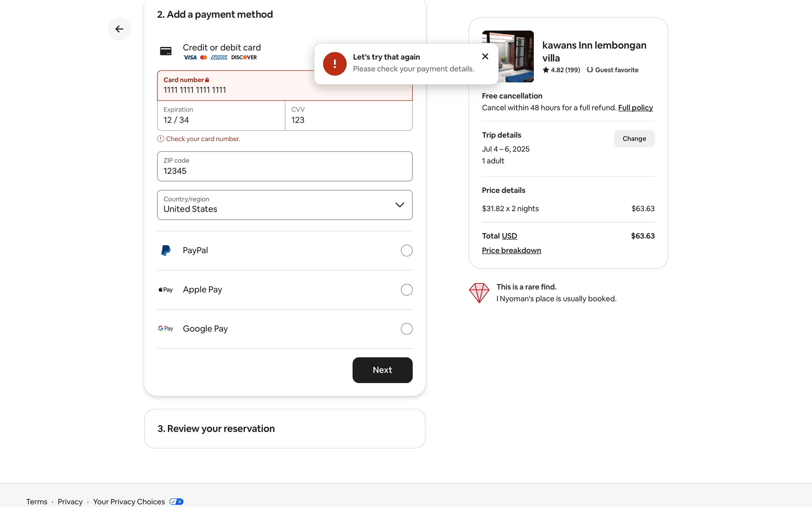Click the Google Pay logo icon
This screenshot has height=507, width=812.
pyautogui.click(x=166, y=329)
